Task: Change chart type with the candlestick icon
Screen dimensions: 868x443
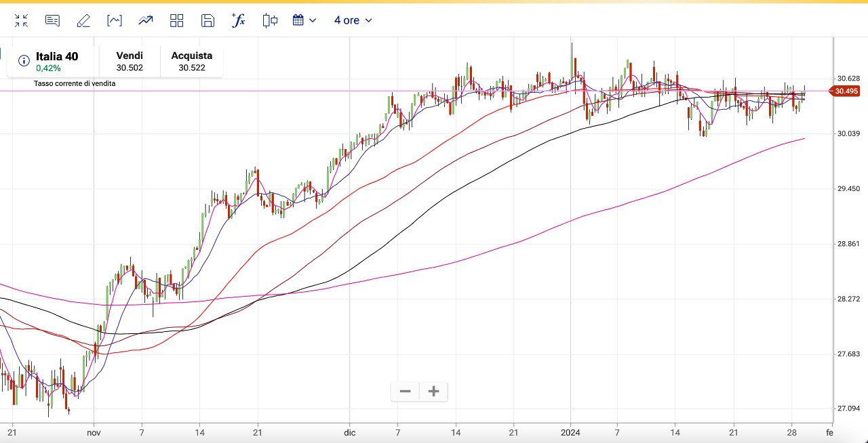Action: click(x=270, y=20)
